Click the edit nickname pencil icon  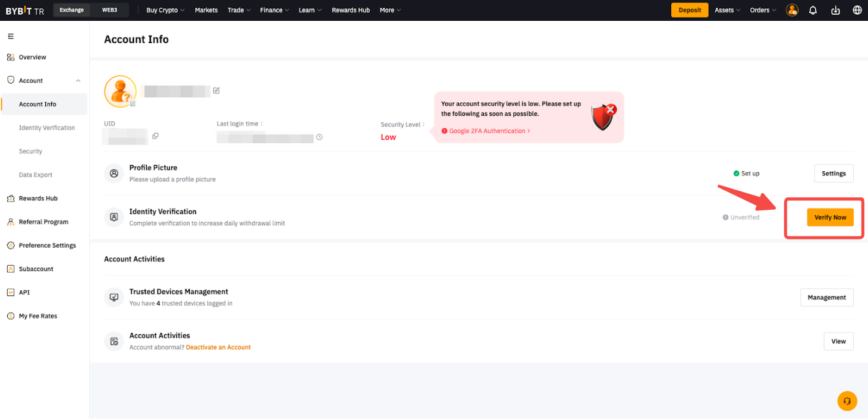tap(216, 90)
